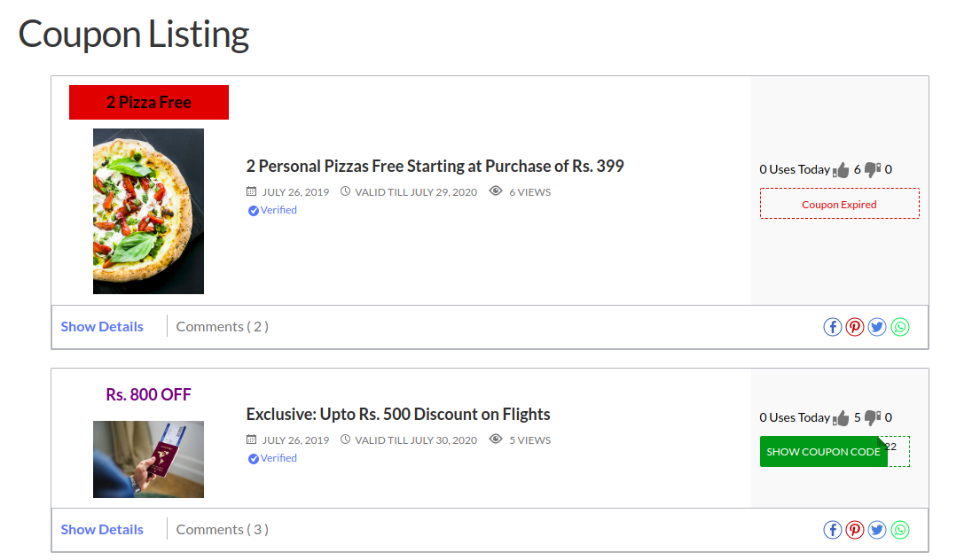
Task: Click Facebook icon on flights coupon
Action: pyautogui.click(x=832, y=530)
